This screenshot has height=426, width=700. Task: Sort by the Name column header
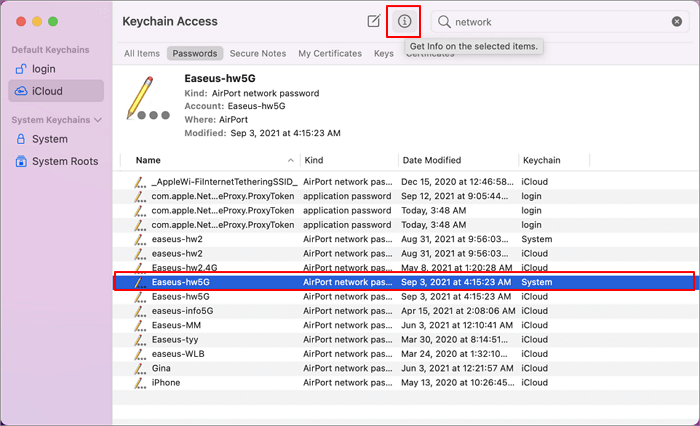tap(148, 160)
